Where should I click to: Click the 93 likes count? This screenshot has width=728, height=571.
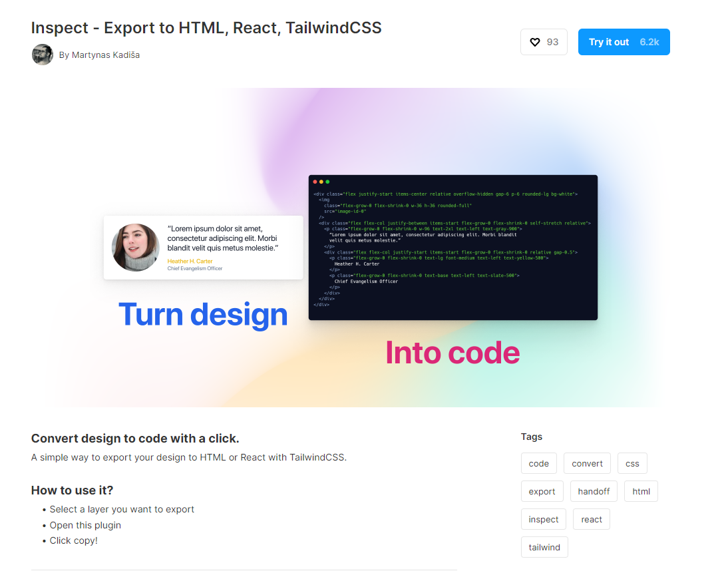[552, 42]
